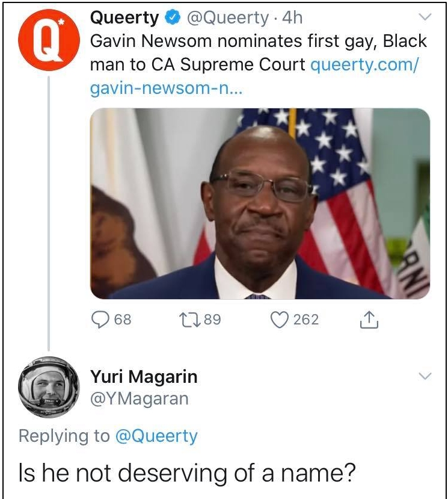Click the 4h timestamp on the tweet

tap(292, 19)
